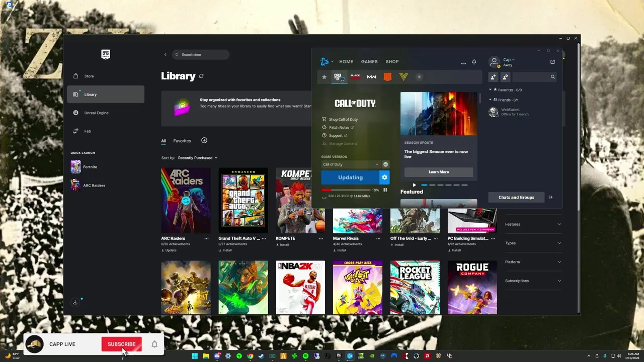
Task: Open ARC Raiders three-dot options menu
Action: (206, 239)
